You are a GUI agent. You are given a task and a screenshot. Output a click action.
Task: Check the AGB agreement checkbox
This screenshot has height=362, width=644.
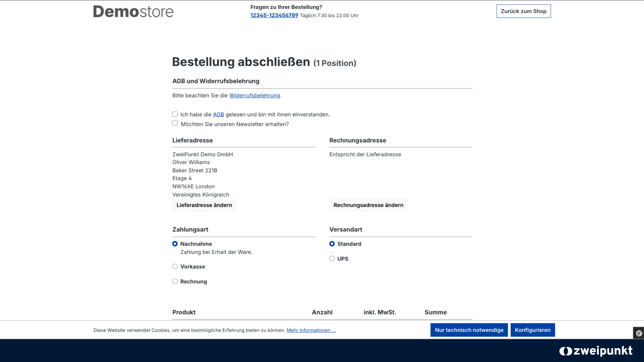175,114
